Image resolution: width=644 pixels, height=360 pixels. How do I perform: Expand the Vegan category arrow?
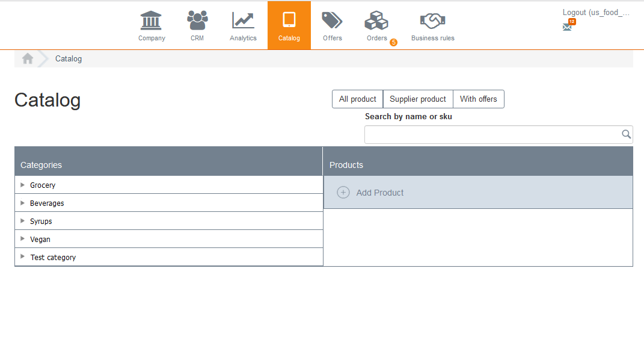(23, 239)
